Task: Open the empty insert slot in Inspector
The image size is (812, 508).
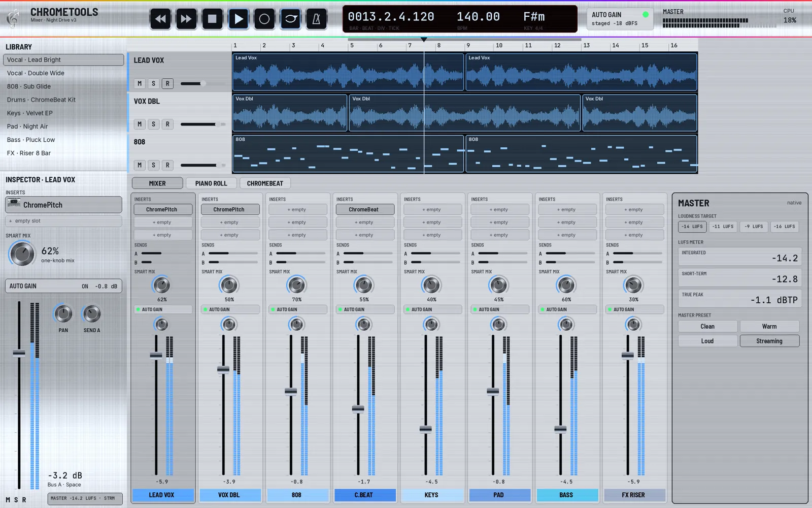Action: (x=63, y=221)
